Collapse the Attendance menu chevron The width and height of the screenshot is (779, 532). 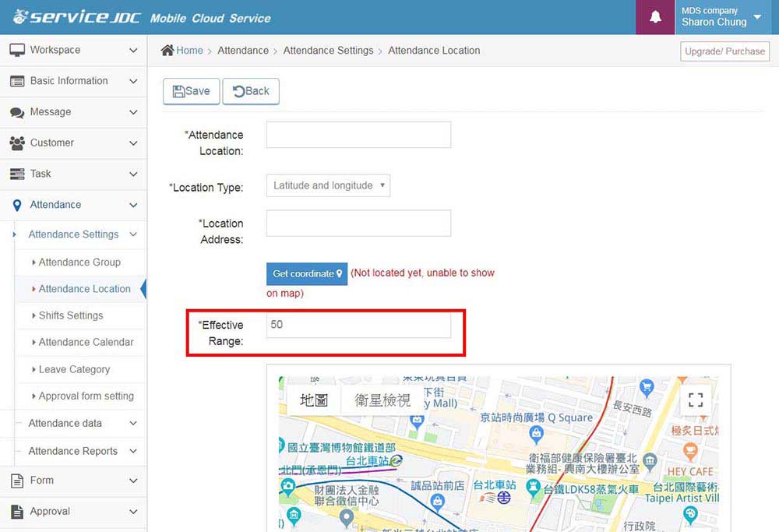click(x=133, y=205)
